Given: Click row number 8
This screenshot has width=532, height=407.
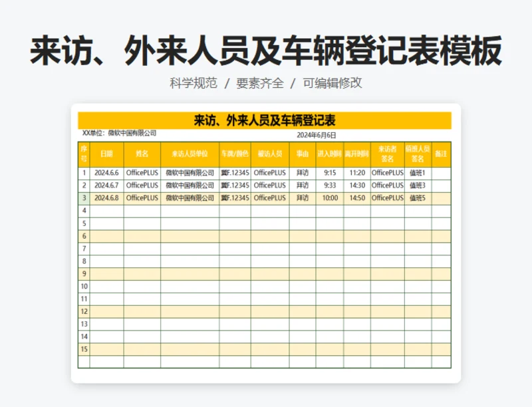Looking at the screenshot, I should (x=84, y=261).
